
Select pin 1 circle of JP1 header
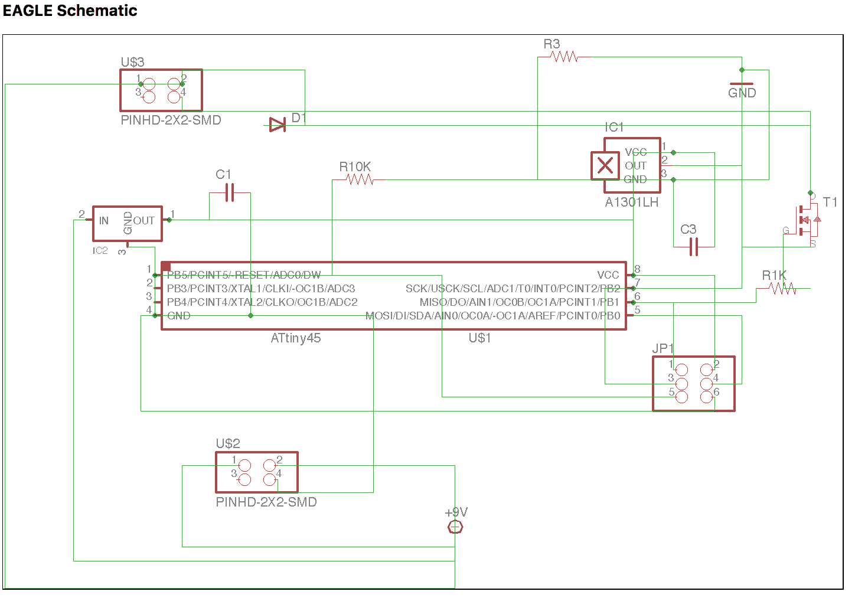[681, 370]
